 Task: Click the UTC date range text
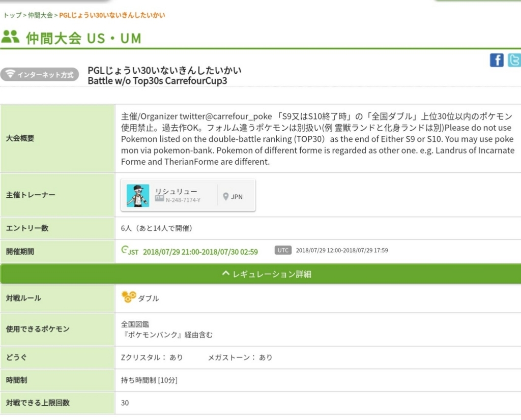342,250
